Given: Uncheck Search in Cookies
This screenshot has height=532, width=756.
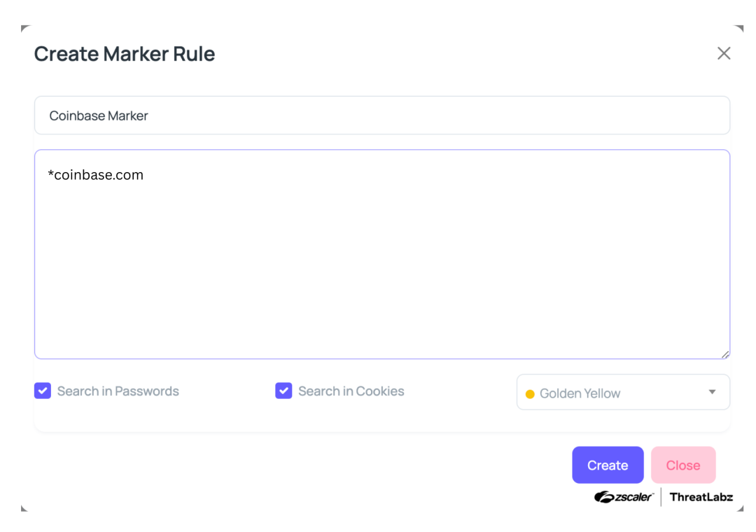Looking at the screenshot, I should (x=283, y=391).
